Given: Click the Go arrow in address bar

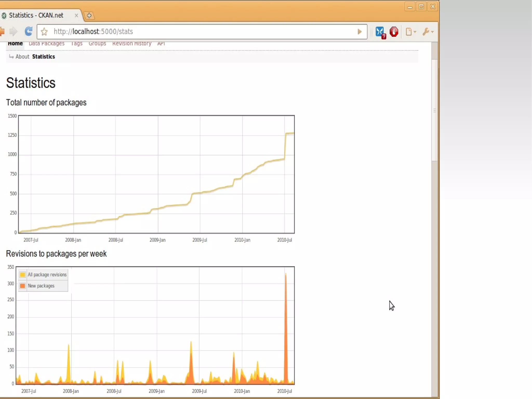Looking at the screenshot, I should coord(360,32).
